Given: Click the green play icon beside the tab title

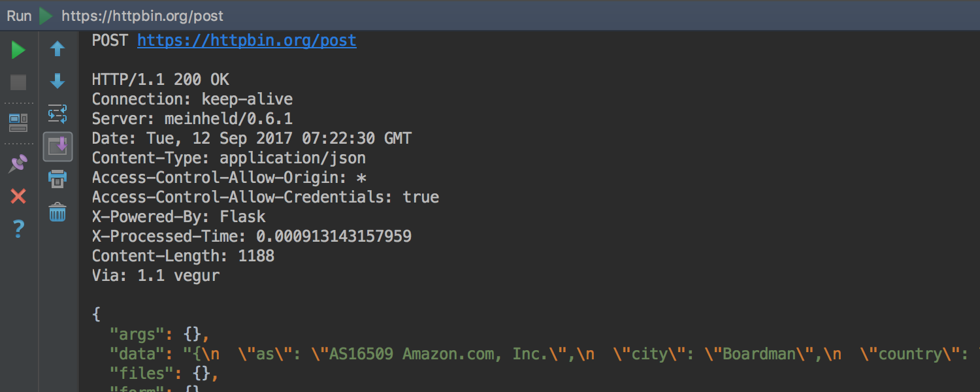Looking at the screenshot, I should click(46, 16).
